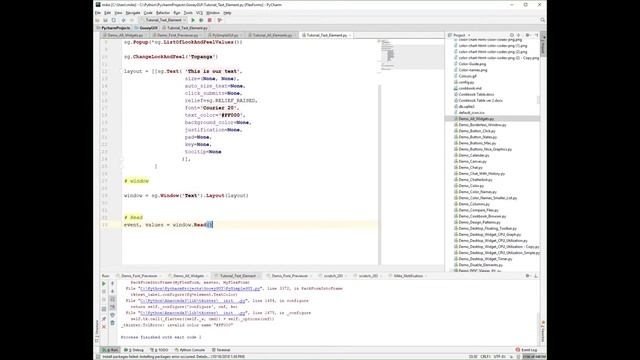The width and height of the screenshot is (640, 360).
Task: Run the Tutorial_Text_Element configuration from toolbar
Action: (x=193, y=20)
